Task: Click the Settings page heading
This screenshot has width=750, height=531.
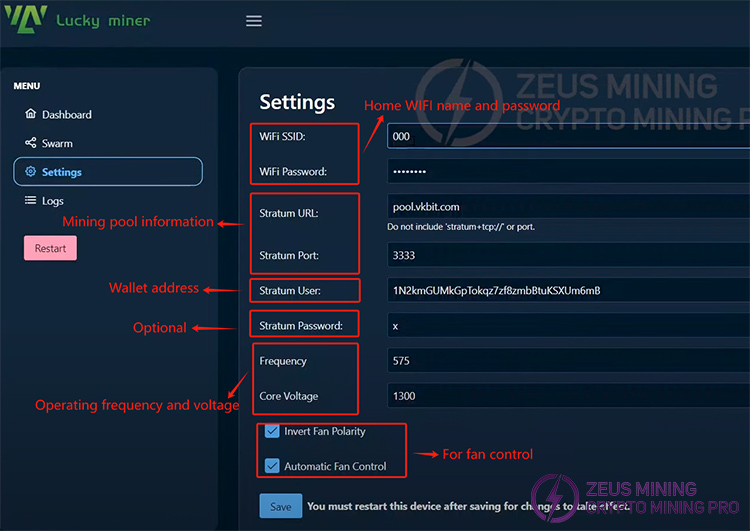Action: [x=297, y=102]
